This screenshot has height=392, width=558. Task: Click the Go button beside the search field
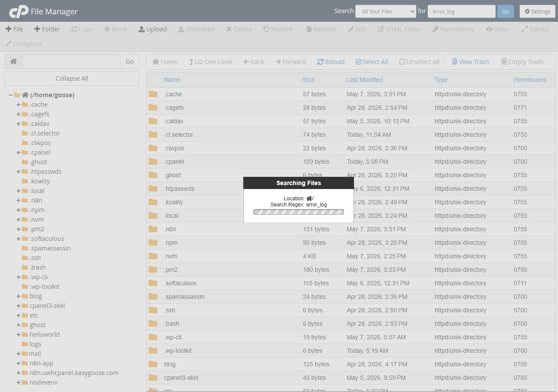(x=506, y=11)
